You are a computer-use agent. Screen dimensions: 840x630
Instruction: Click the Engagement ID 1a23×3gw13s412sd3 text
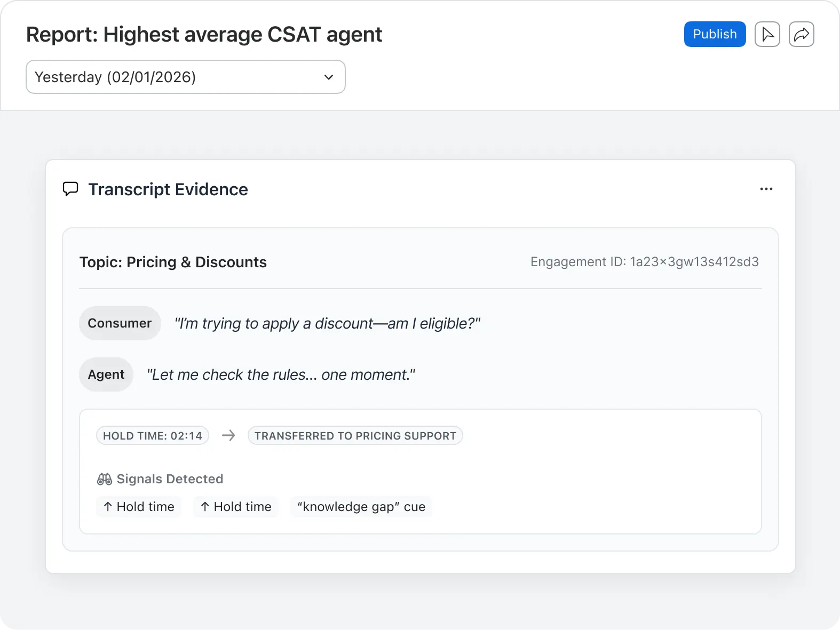(x=645, y=262)
